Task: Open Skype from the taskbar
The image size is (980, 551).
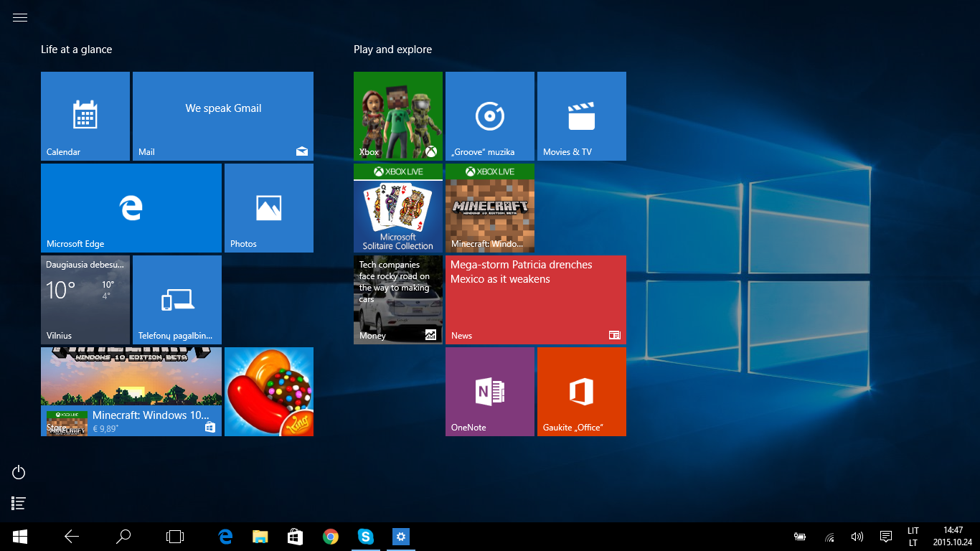Action: click(x=366, y=536)
